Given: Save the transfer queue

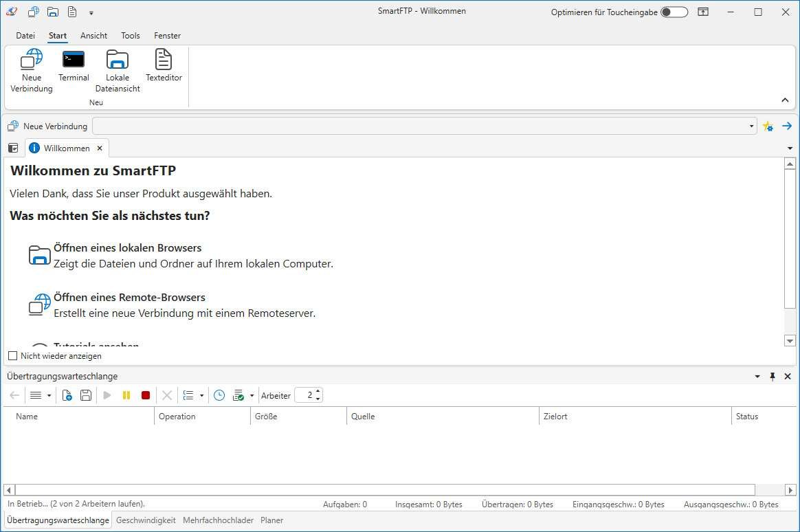Looking at the screenshot, I should coord(85,395).
